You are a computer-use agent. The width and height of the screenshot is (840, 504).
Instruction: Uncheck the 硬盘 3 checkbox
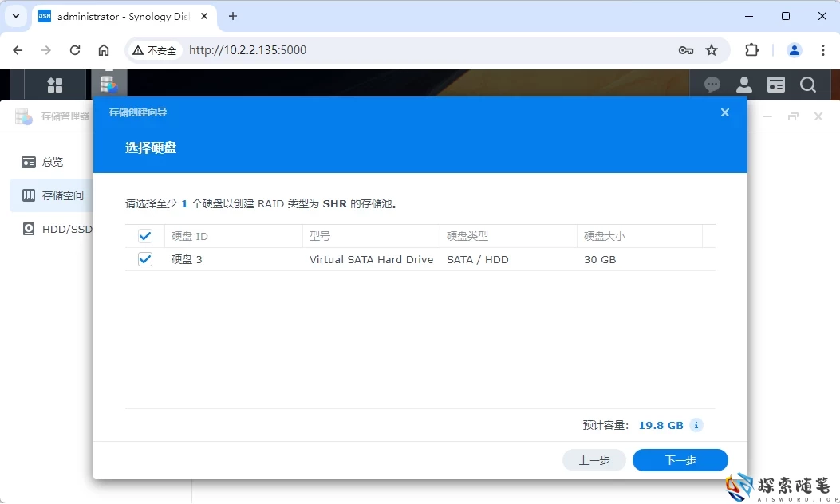coord(144,258)
